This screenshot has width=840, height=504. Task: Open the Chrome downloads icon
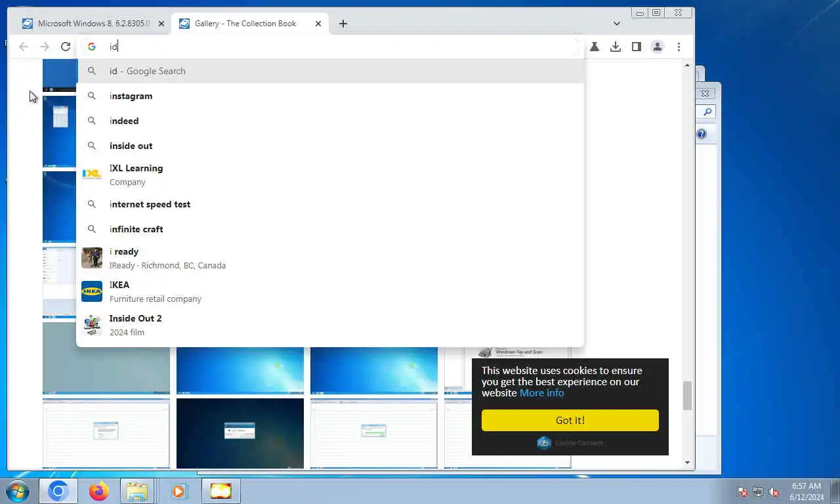click(x=616, y=47)
